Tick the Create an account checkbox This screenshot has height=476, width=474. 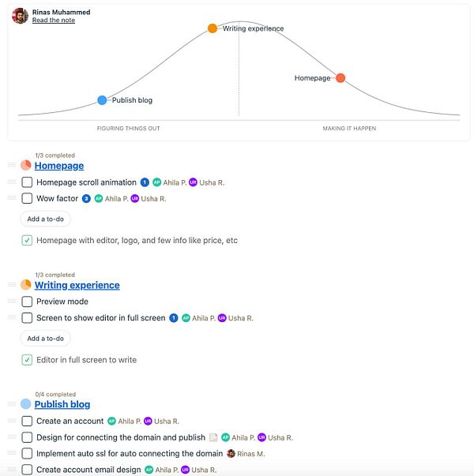[27, 421]
